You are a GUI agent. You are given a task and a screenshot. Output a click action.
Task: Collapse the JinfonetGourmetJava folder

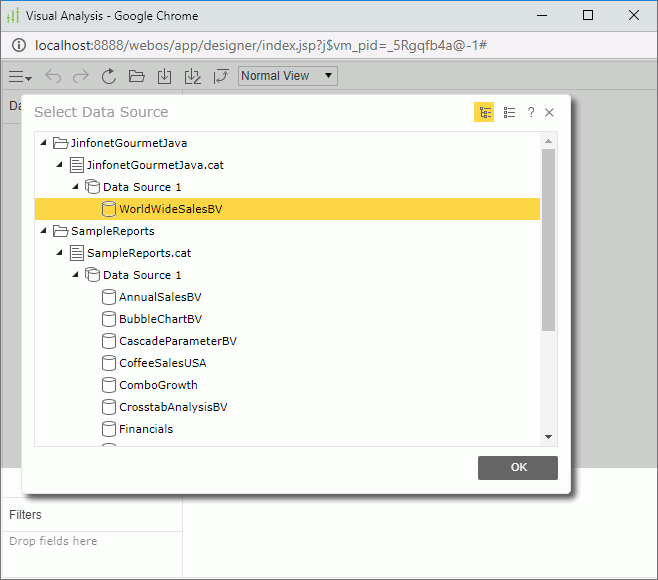click(44, 143)
